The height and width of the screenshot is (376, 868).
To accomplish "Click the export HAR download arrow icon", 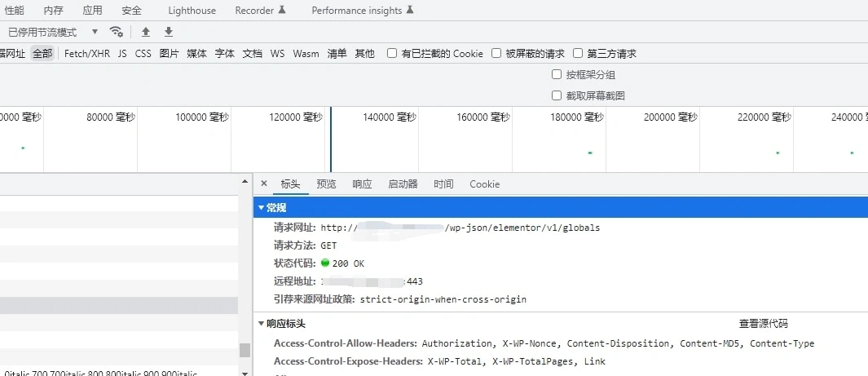I will pos(169,32).
